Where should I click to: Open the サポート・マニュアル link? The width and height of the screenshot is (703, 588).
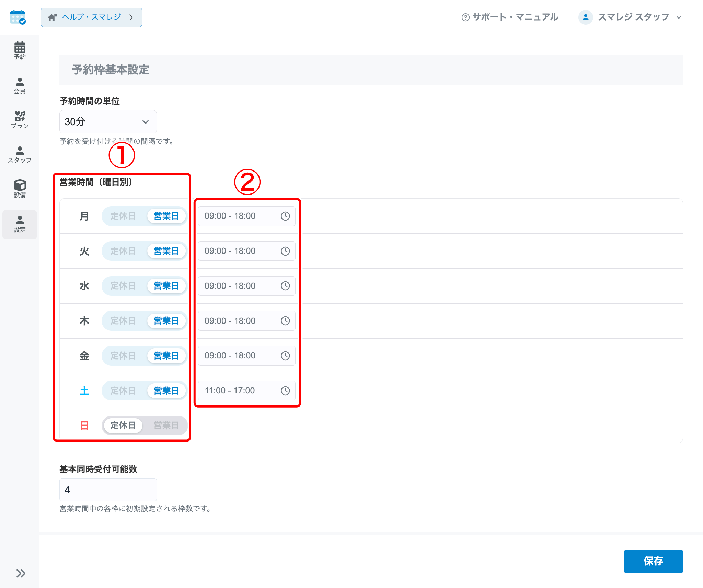pos(510,17)
